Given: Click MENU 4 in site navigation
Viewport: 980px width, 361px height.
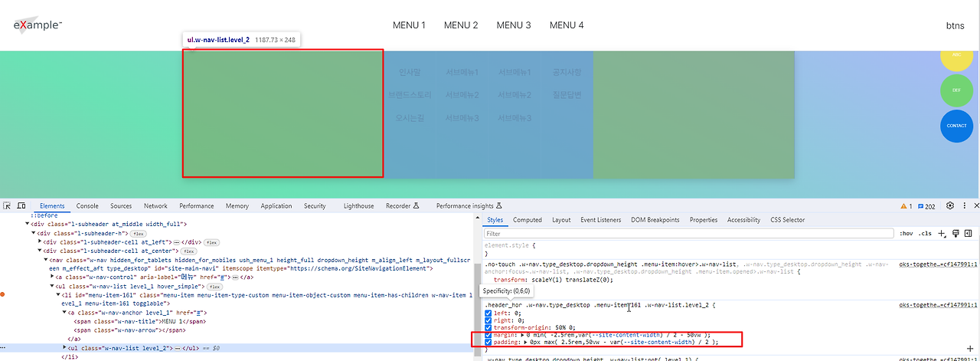Looking at the screenshot, I should pyautogui.click(x=567, y=25).
